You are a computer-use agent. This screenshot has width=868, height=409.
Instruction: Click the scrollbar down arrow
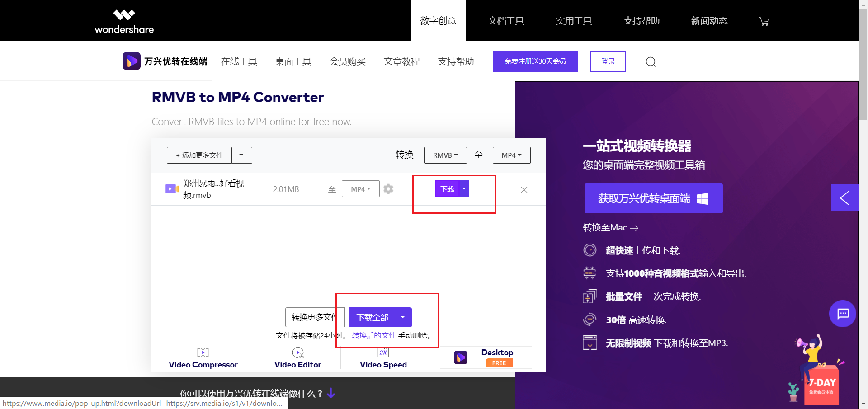click(863, 404)
